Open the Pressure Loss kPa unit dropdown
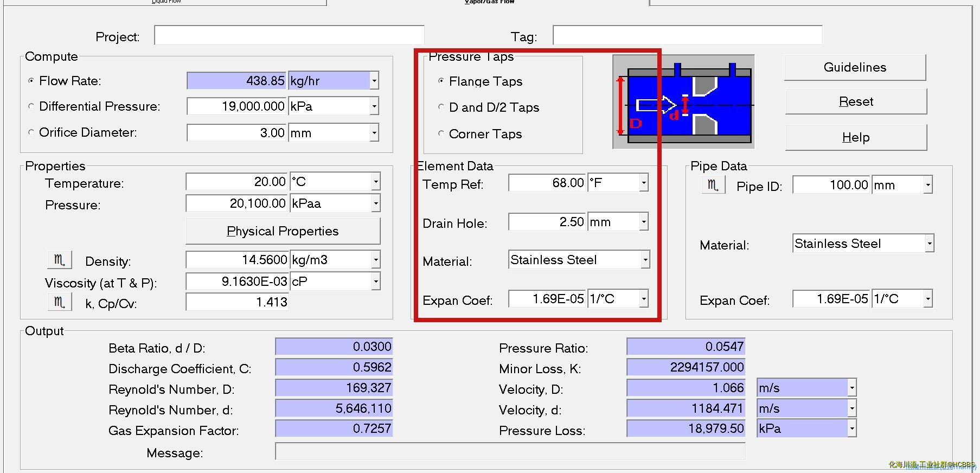This screenshot has width=980, height=473. pyautogui.click(x=852, y=429)
